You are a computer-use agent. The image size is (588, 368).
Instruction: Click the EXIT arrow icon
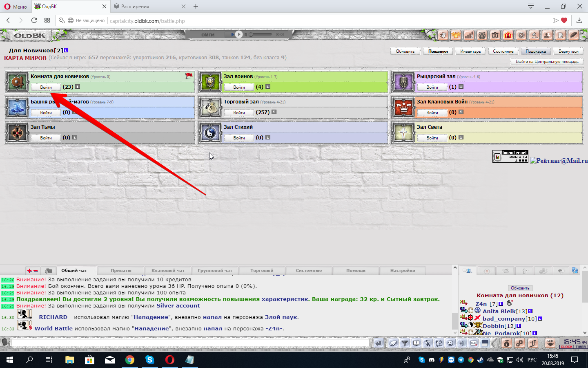(550, 343)
